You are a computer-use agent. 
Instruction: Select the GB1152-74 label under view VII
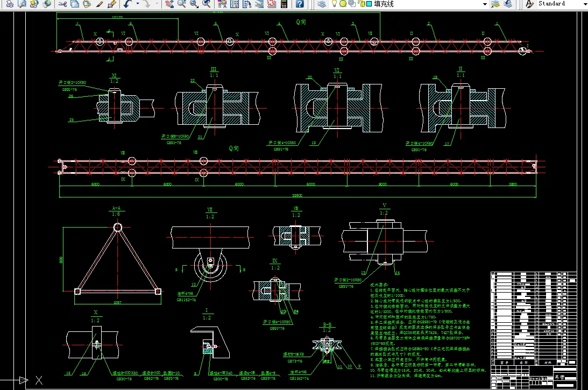click(x=186, y=300)
